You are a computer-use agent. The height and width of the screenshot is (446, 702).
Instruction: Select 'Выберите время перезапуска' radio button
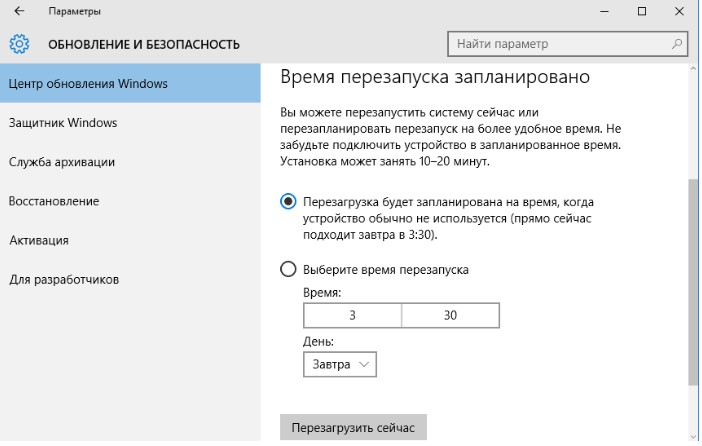[288, 269]
